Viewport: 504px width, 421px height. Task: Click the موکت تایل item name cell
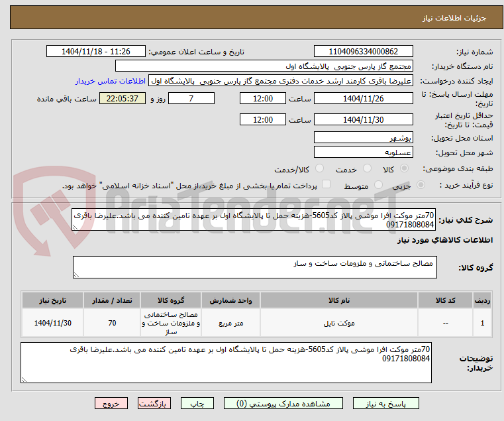tap(339, 323)
